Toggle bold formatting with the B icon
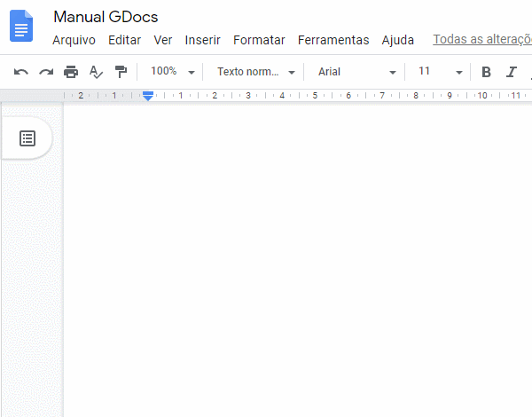 click(486, 72)
